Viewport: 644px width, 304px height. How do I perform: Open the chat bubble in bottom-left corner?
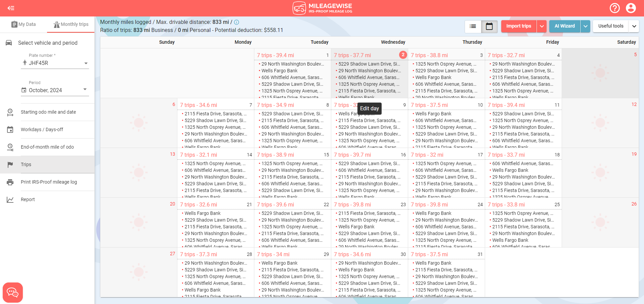click(x=13, y=292)
